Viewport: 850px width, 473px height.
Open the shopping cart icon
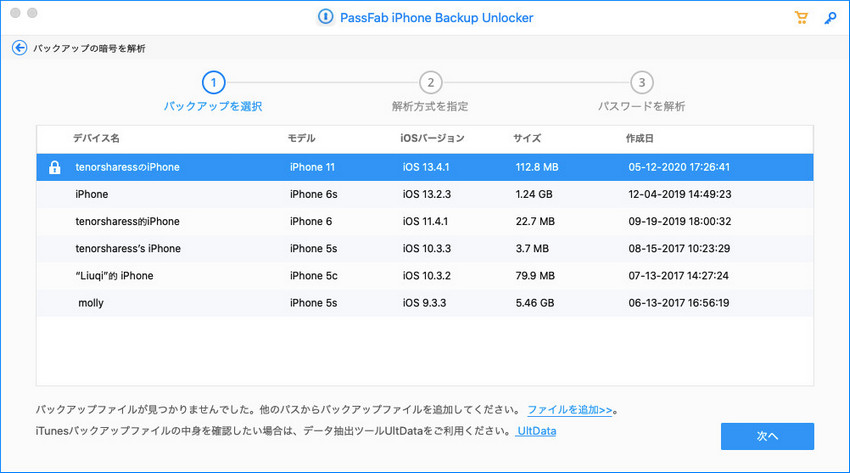(x=800, y=18)
